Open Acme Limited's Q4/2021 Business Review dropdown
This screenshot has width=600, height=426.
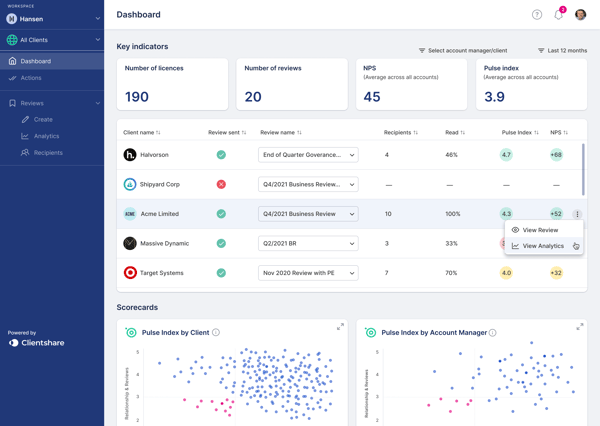308,214
